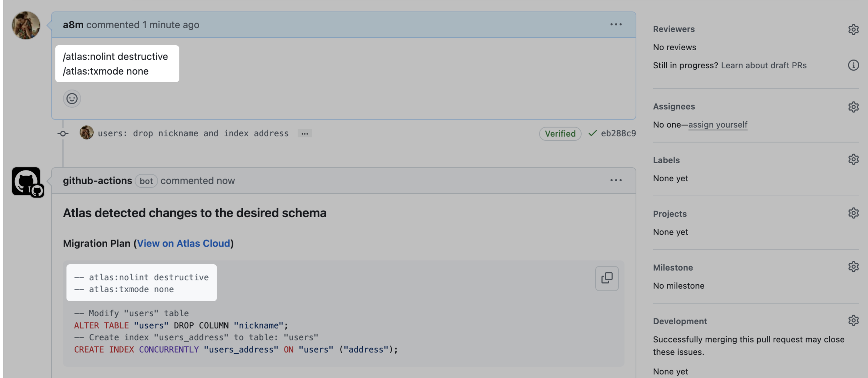Screen dimensions: 868x378
Task: Open the Labels settings gear
Action: [x=854, y=159]
